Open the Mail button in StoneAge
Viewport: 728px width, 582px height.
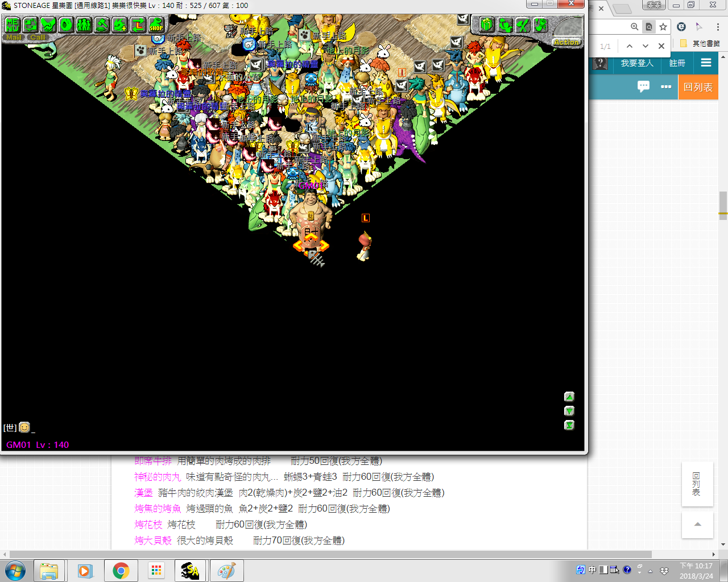coord(14,38)
